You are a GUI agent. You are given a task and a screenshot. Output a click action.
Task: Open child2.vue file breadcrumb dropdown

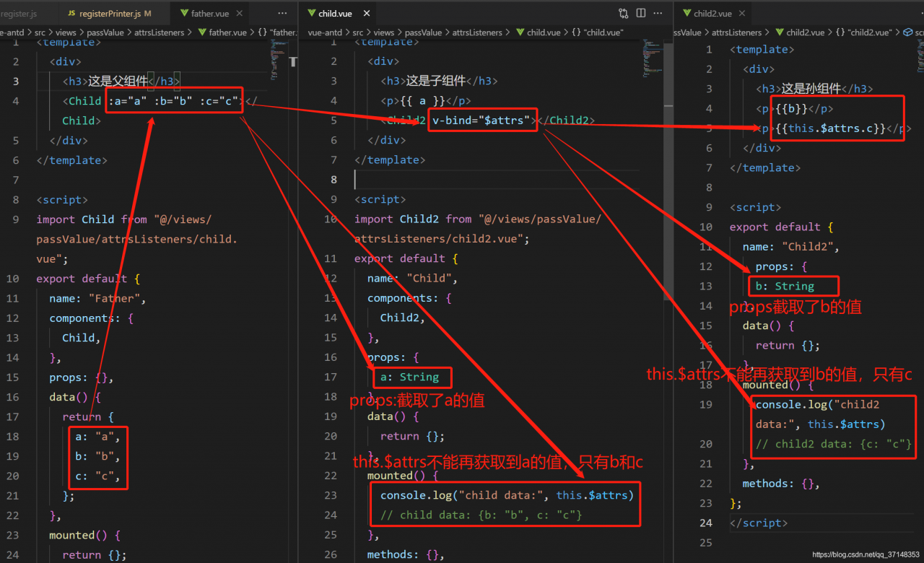804,32
